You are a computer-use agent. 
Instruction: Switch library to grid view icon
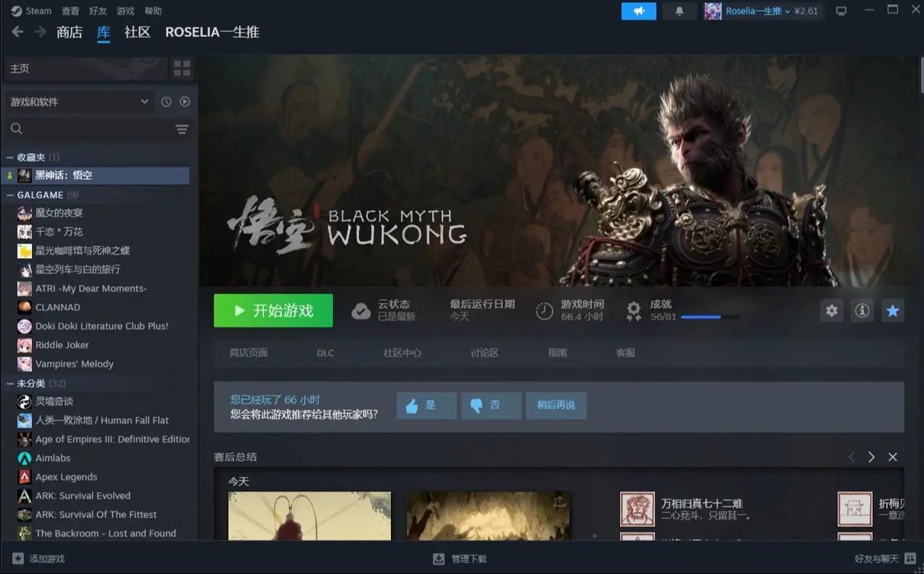[x=182, y=69]
